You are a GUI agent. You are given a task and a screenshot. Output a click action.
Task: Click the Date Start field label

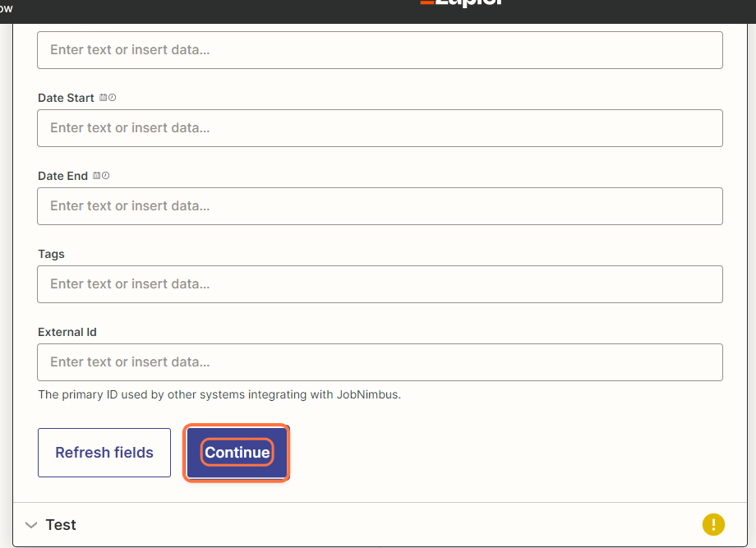point(66,98)
